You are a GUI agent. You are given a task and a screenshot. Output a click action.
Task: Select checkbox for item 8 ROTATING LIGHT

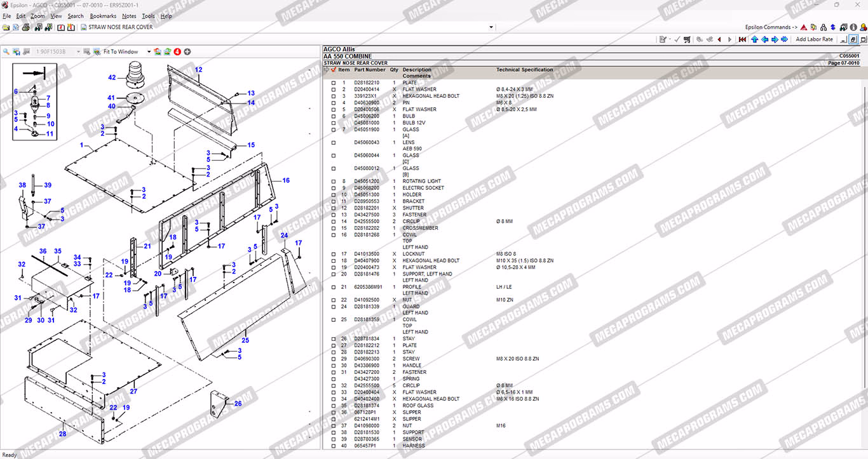pos(334,182)
